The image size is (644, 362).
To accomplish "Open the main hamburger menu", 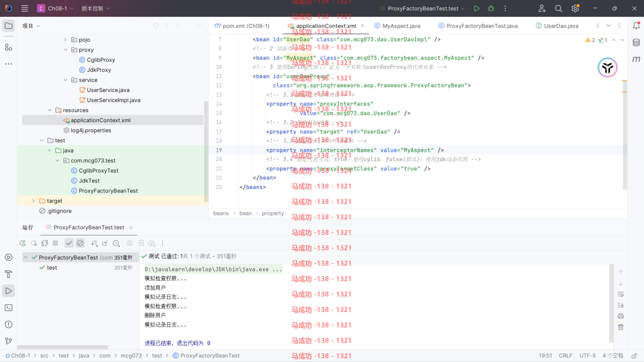I will 24,8.
